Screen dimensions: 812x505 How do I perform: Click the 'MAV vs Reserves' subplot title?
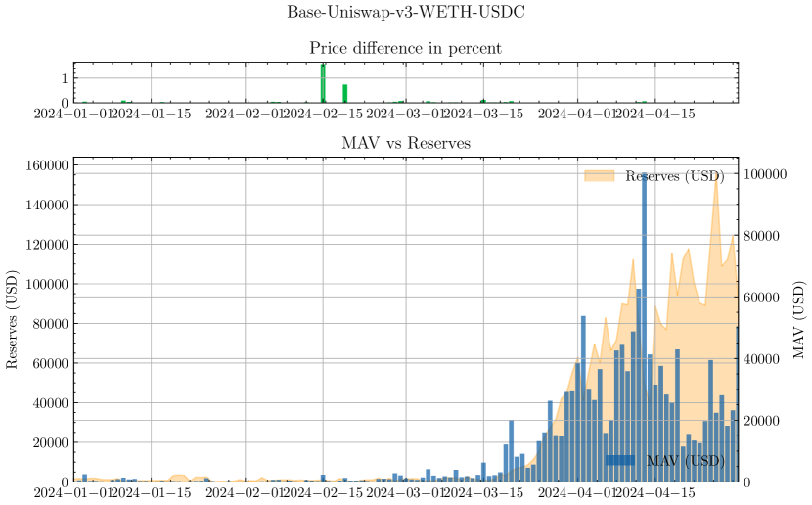pos(406,143)
